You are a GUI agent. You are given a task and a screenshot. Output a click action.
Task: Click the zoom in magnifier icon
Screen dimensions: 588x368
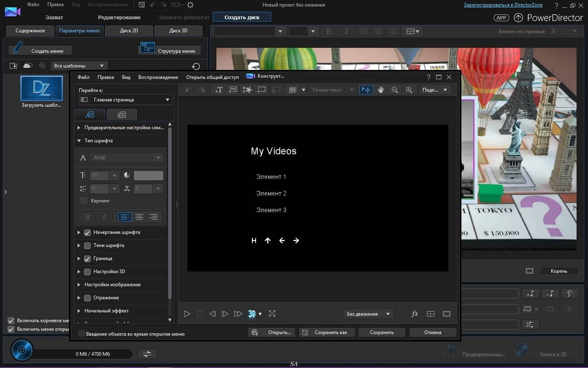(409, 90)
